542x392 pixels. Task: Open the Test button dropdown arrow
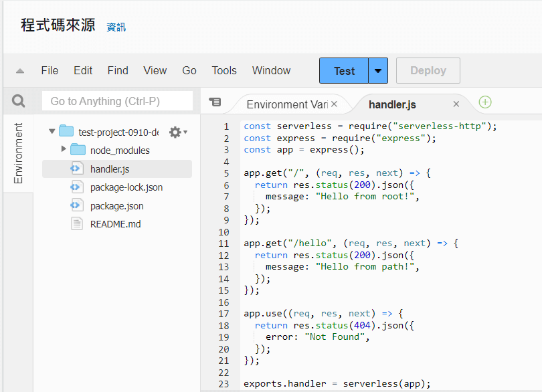378,71
